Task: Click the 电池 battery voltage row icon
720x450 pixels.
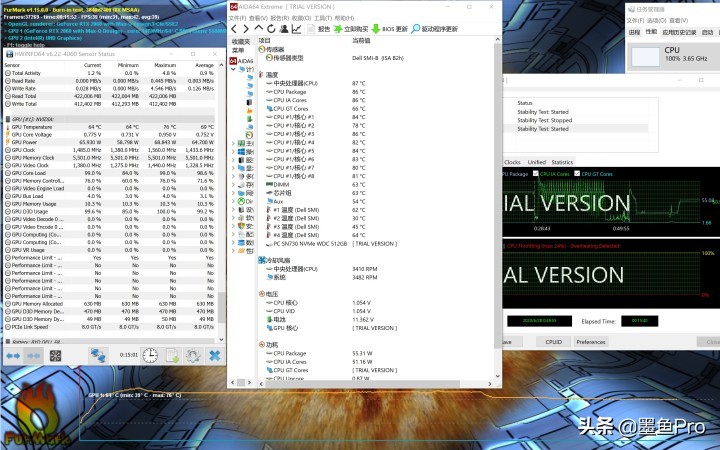Action: tap(270, 320)
